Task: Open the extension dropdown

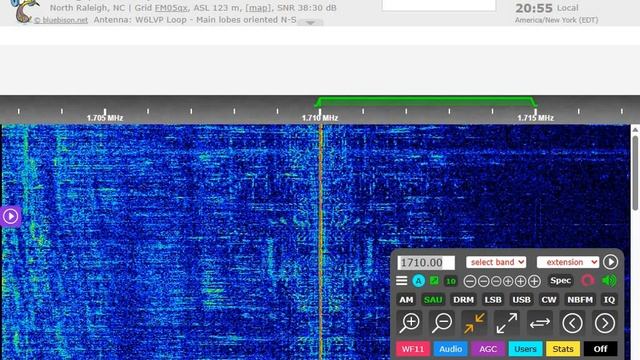Action: 568,262
